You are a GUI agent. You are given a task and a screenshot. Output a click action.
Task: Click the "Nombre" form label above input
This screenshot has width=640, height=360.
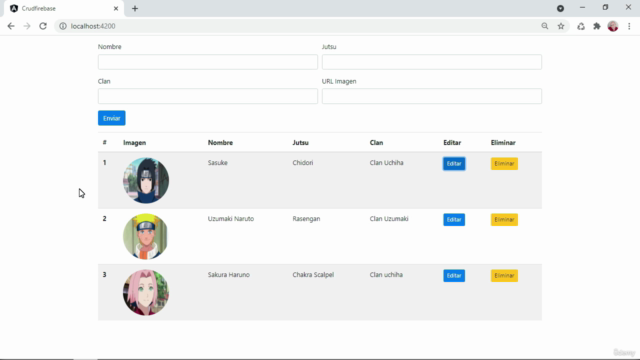coord(109,47)
